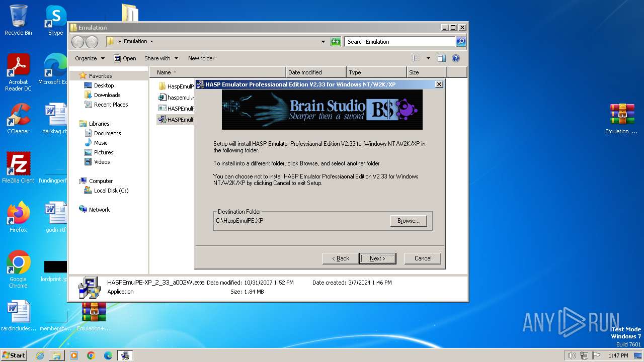Viewport: 644px width, 362px height.
Task: Select Network in navigation pane
Action: pyautogui.click(x=99, y=210)
